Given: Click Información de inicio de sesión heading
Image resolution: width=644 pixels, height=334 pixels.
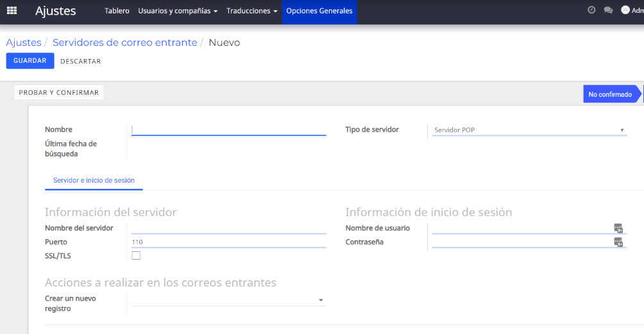Looking at the screenshot, I should click(x=428, y=212).
